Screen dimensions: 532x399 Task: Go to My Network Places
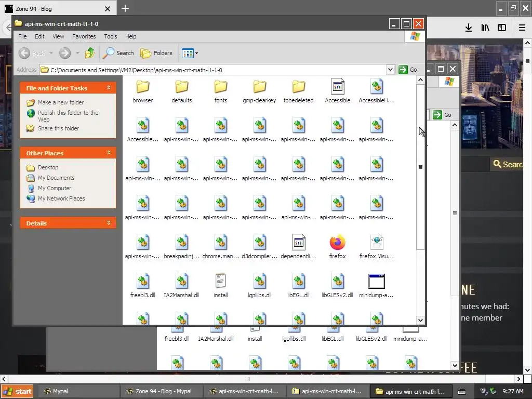click(x=61, y=198)
